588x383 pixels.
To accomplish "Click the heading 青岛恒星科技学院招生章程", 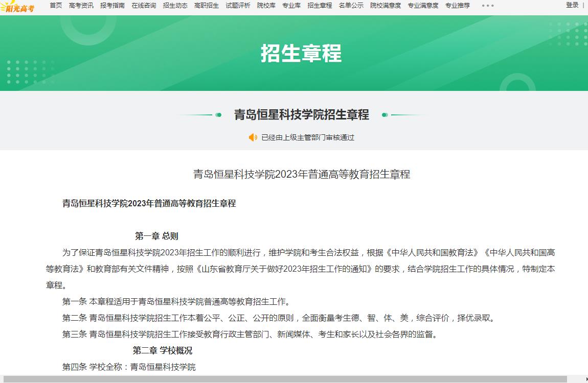I will (x=302, y=114).
